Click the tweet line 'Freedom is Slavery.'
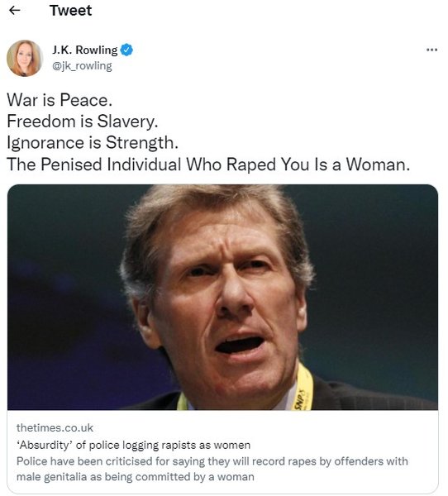Screen dimensions: 448x496 (83, 122)
